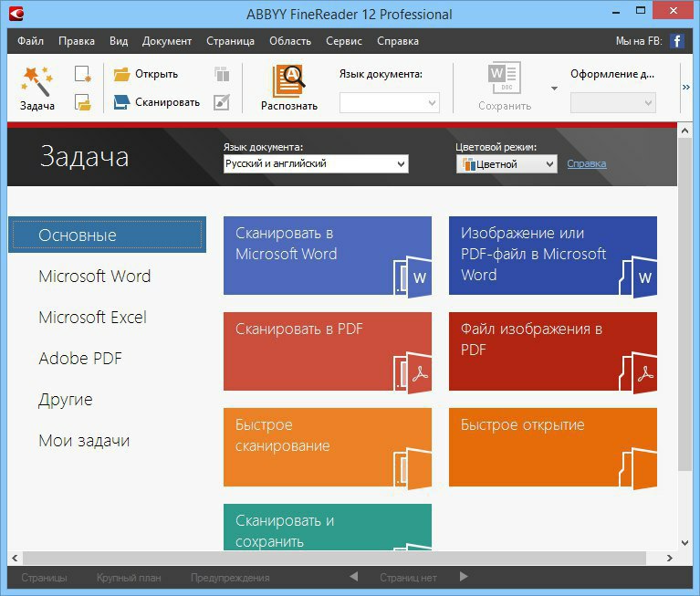Click the horizontal scrollbar thumb
This screenshot has height=596, width=700.
click(x=334, y=558)
